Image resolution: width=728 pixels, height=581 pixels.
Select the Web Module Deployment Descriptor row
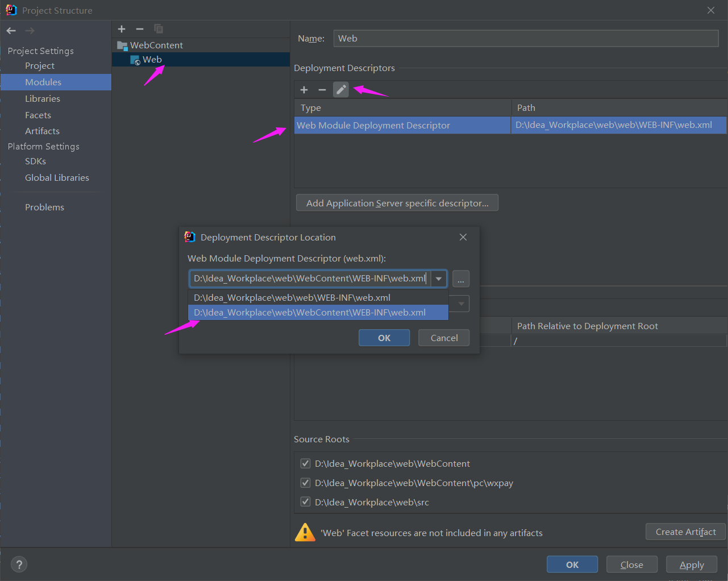point(510,125)
